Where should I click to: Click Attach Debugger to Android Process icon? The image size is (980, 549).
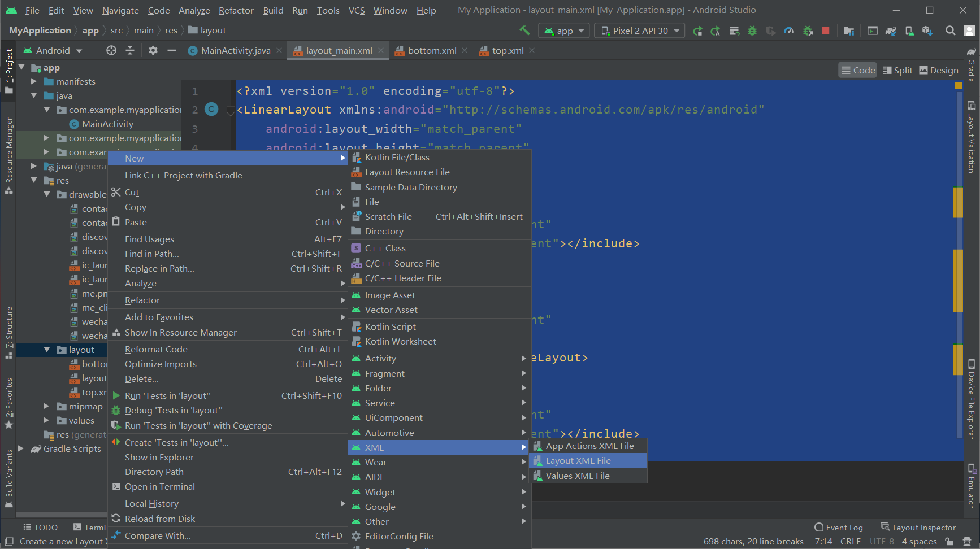[x=808, y=30]
